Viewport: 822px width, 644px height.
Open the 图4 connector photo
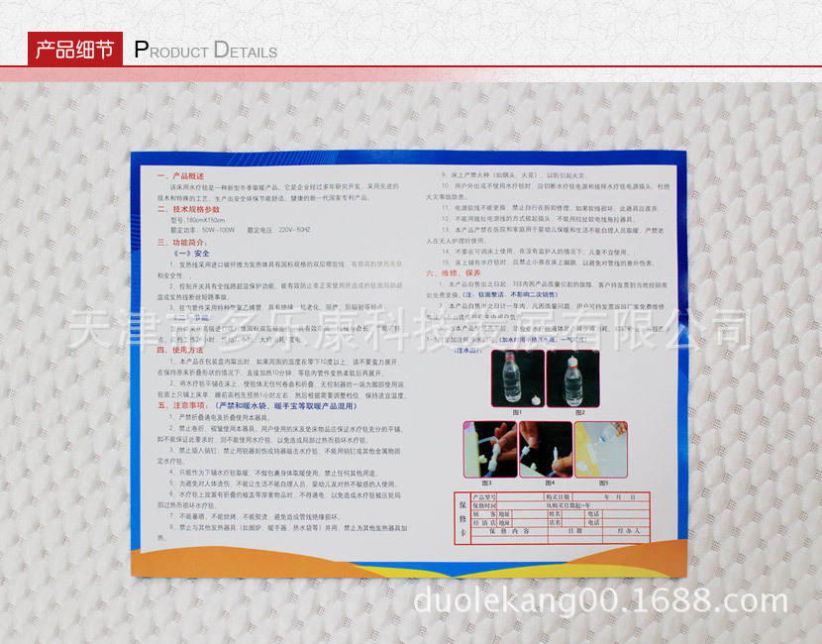(x=546, y=450)
